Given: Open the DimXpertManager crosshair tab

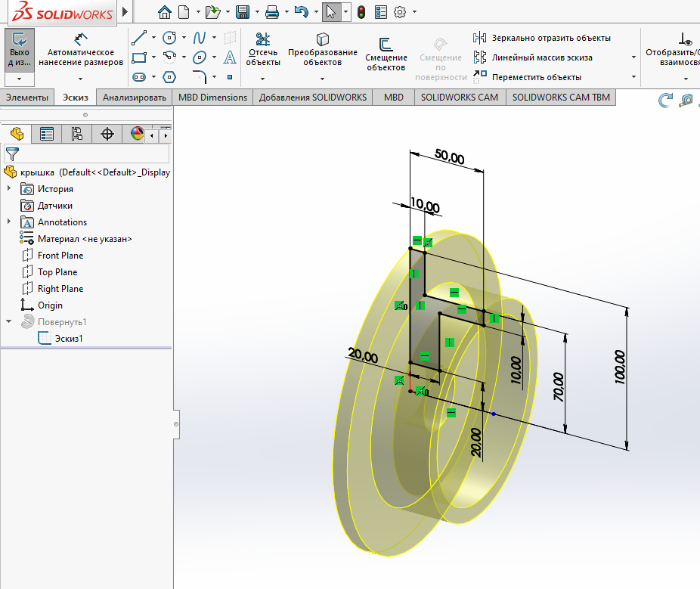Looking at the screenshot, I should pos(107,134).
